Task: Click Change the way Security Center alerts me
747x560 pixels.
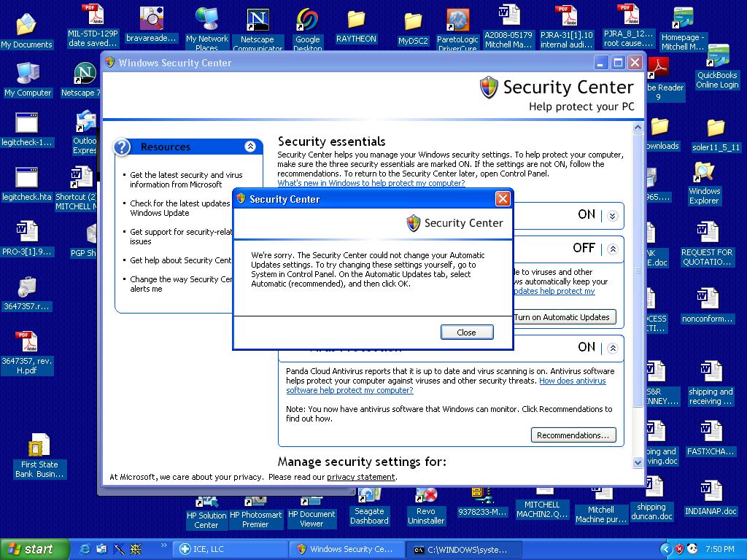Action: pos(181,284)
